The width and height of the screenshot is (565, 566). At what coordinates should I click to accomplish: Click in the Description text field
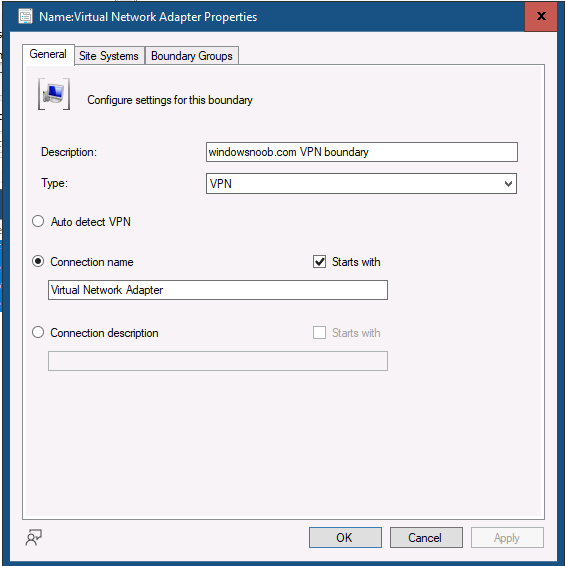(362, 152)
